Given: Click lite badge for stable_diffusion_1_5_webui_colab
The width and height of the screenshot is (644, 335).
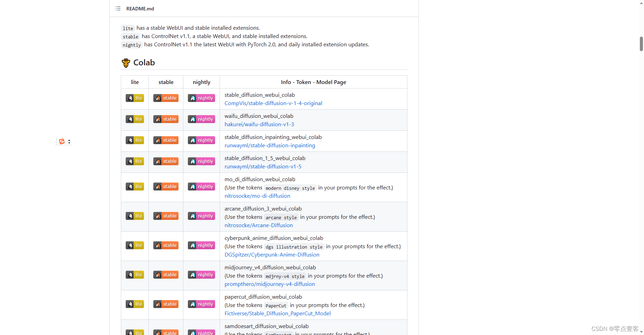Looking at the screenshot, I should pyautogui.click(x=135, y=161).
